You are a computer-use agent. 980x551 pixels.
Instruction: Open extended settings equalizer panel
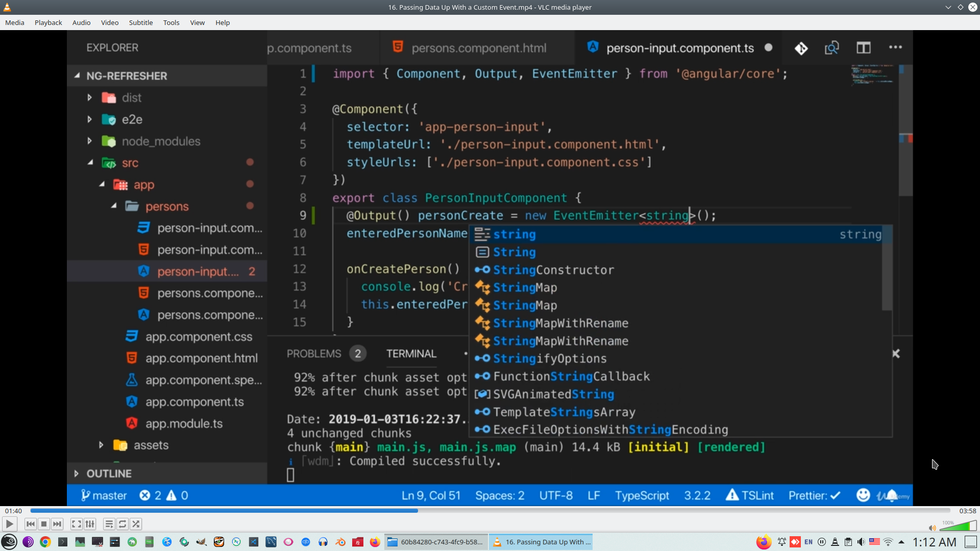[x=90, y=524]
